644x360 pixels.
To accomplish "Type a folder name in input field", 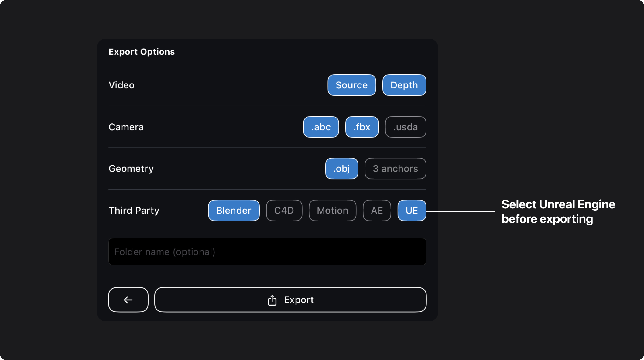I will click(267, 251).
